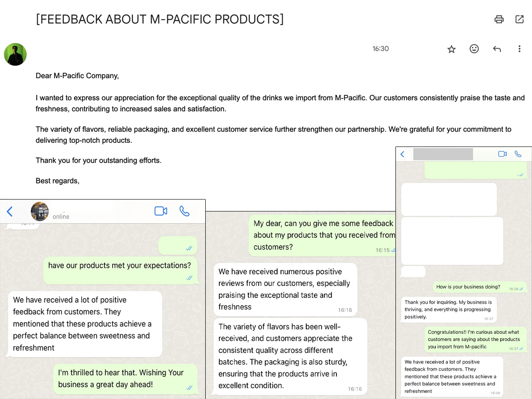Select the email subject heading text

click(x=160, y=19)
